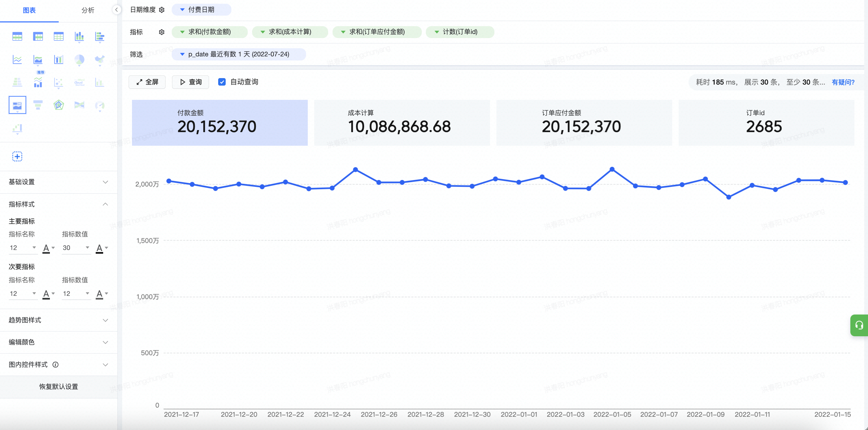Open the p_date 最近有数 1 天 filter

239,54
